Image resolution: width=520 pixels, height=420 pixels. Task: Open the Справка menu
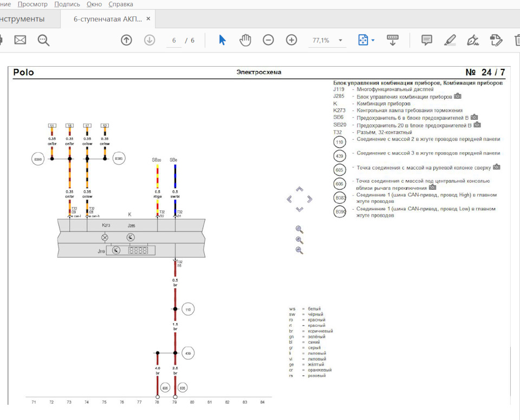pos(121,4)
